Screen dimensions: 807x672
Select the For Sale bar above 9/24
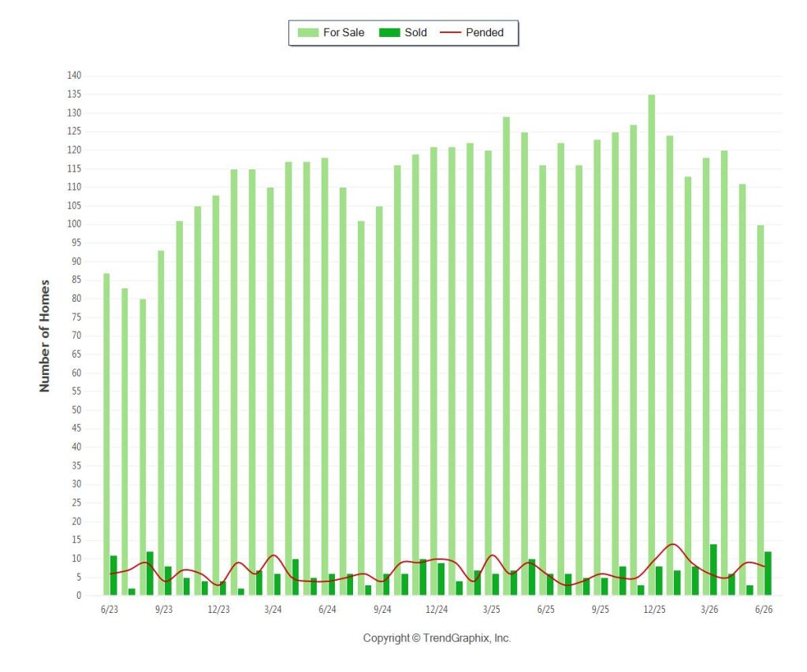pyautogui.click(x=379, y=401)
